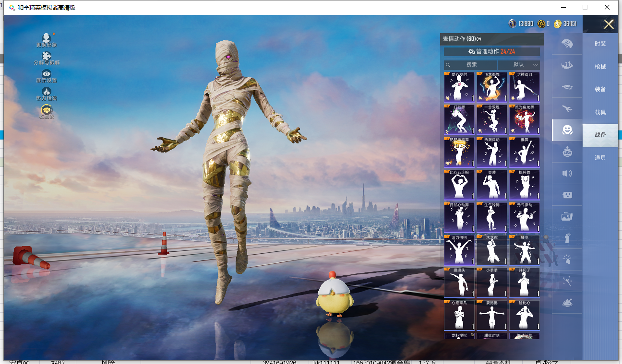Select the 脸比心 emote

525,315
